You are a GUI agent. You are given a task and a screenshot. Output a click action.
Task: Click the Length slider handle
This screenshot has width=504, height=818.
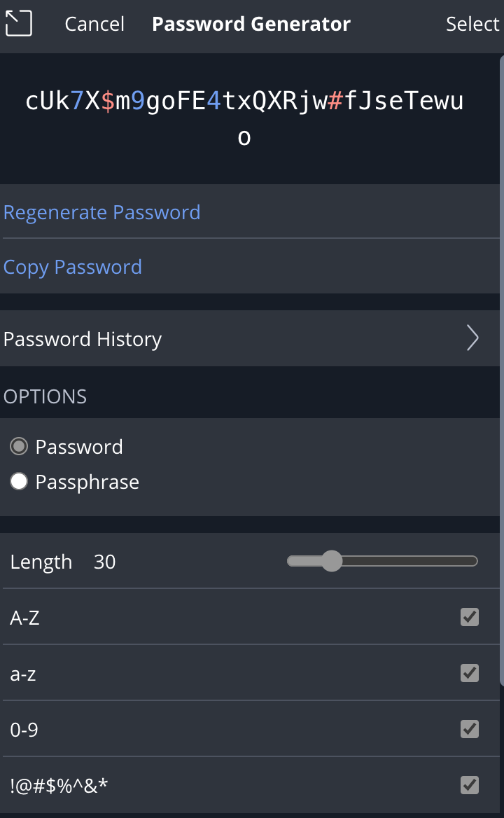(x=332, y=562)
